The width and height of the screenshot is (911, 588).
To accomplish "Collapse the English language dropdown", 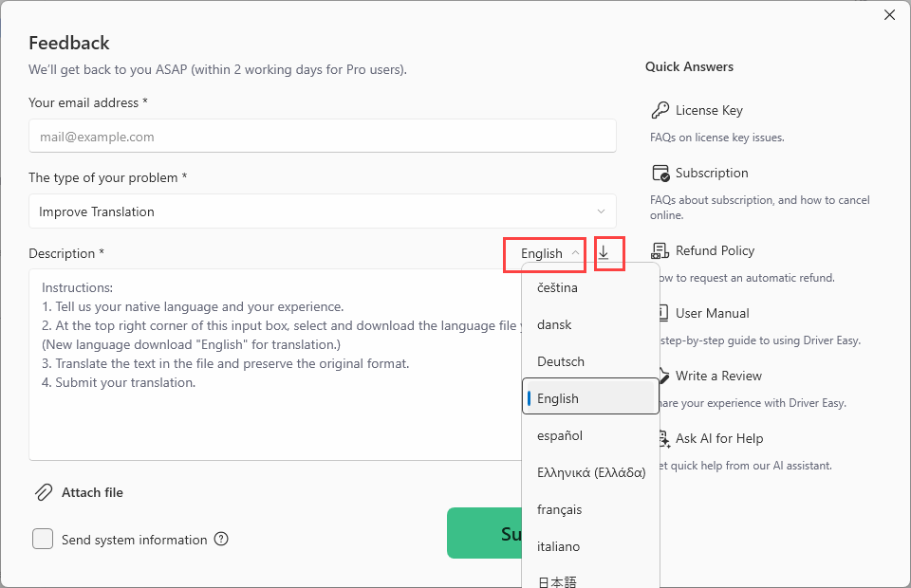I will tap(549, 253).
